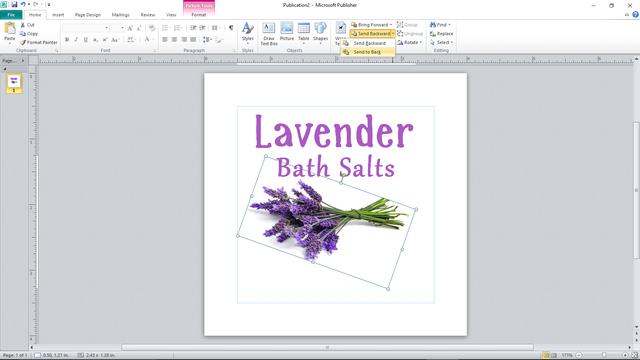This screenshot has width=640, height=360.
Task: Toggle Superscript formatting
Action: click(105, 39)
